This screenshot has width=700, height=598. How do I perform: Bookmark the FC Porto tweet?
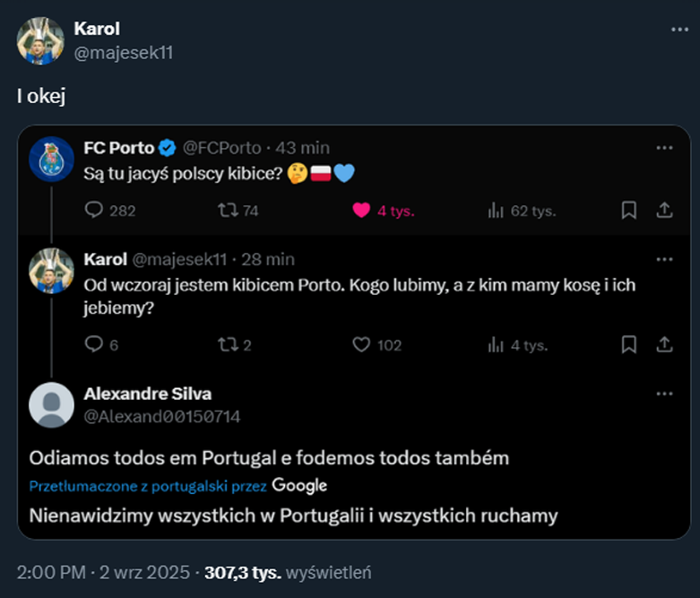(629, 211)
